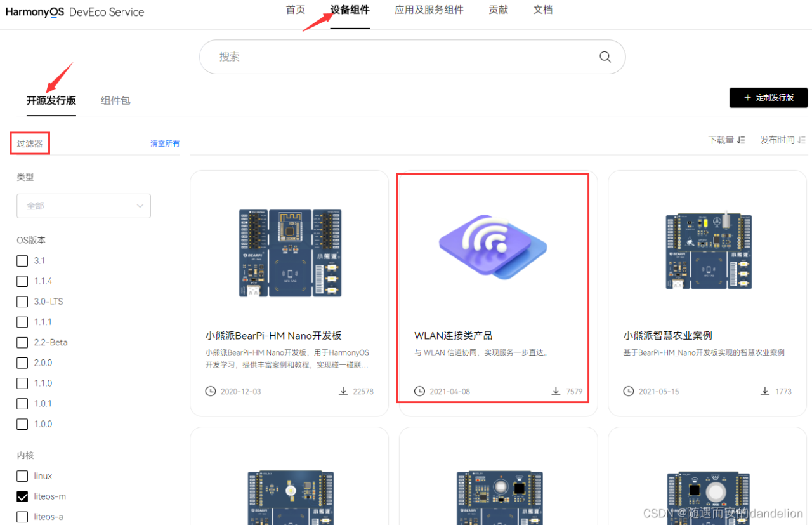The width and height of the screenshot is (812, 525).
Task: Open the 小熊派BearPi-HM Nano开发板 board image
Action: [289, 253]
